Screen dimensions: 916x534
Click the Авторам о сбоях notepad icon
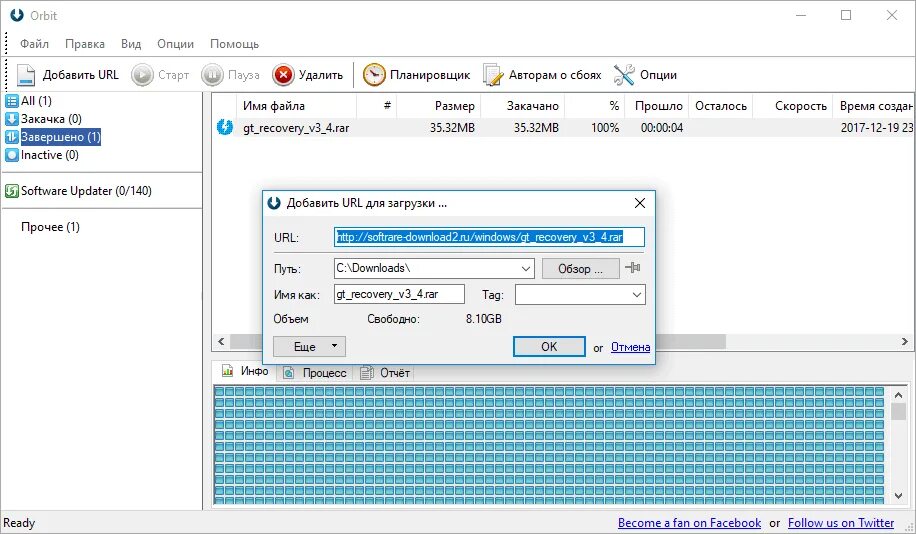pos(493,75)
